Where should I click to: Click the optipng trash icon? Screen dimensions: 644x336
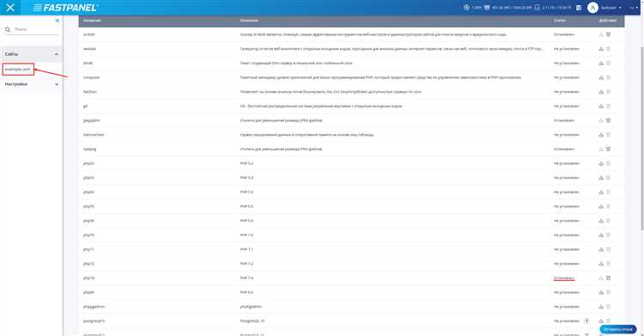(x=608, y=150)
